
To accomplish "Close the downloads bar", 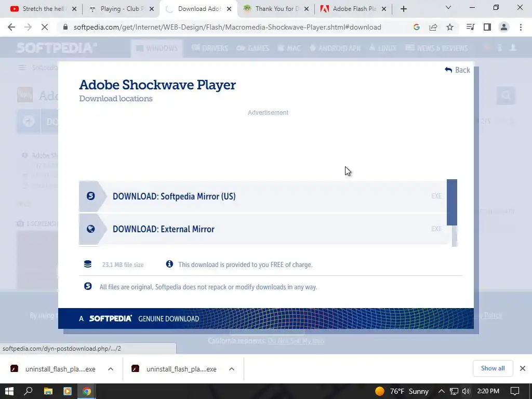I will click(523, 368).
